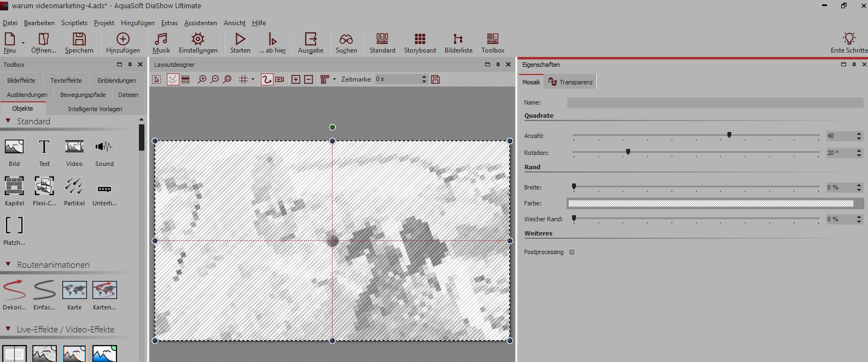Open the Assistenten menu
868x362 pixels.
pyautogui.click(x=200, y=23)
